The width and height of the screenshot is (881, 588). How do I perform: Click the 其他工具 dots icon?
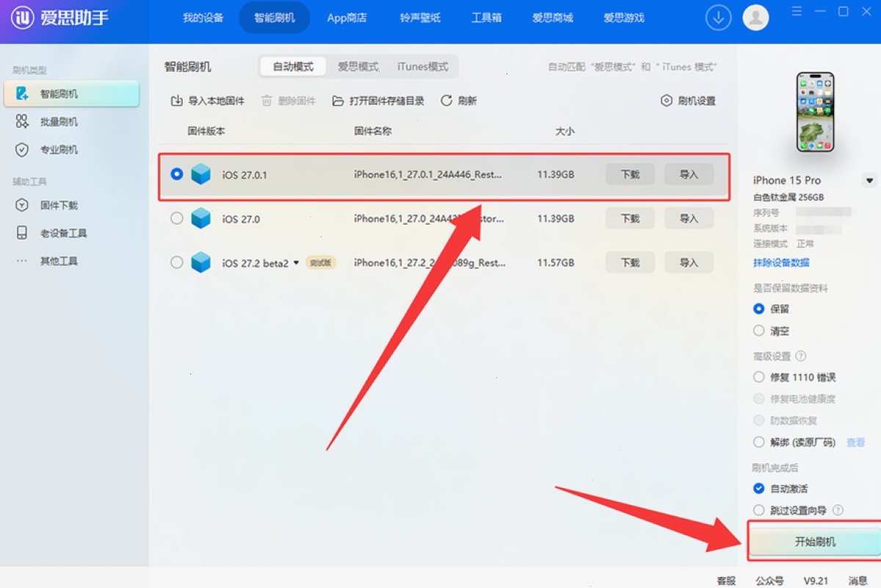[22, 261]
